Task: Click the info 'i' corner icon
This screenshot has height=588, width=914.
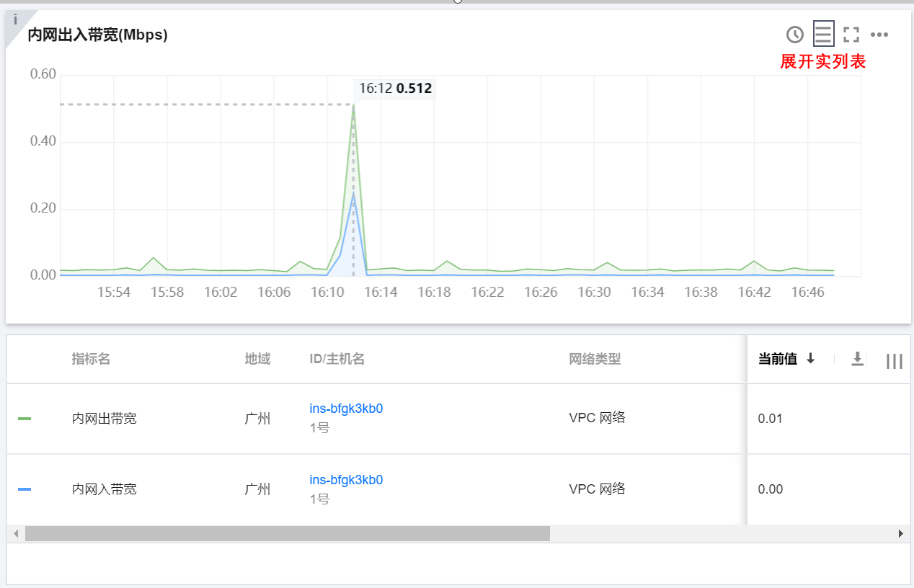Action: (15, 20)
